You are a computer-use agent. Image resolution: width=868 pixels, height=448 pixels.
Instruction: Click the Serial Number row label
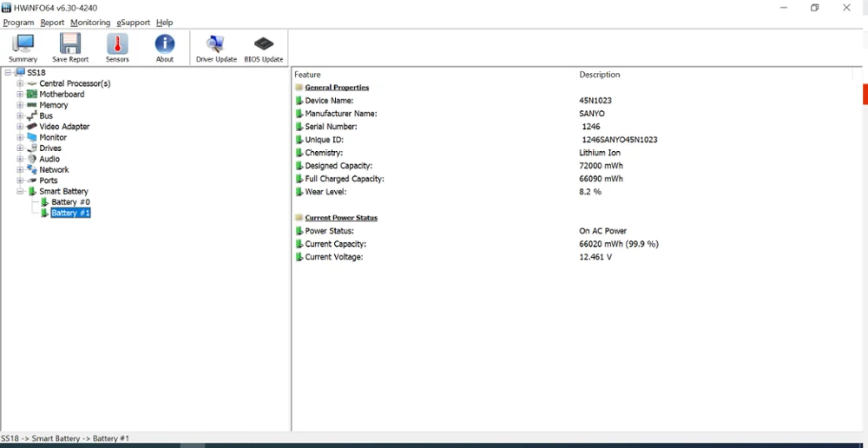pyautogui.click(x=331, y=127)
